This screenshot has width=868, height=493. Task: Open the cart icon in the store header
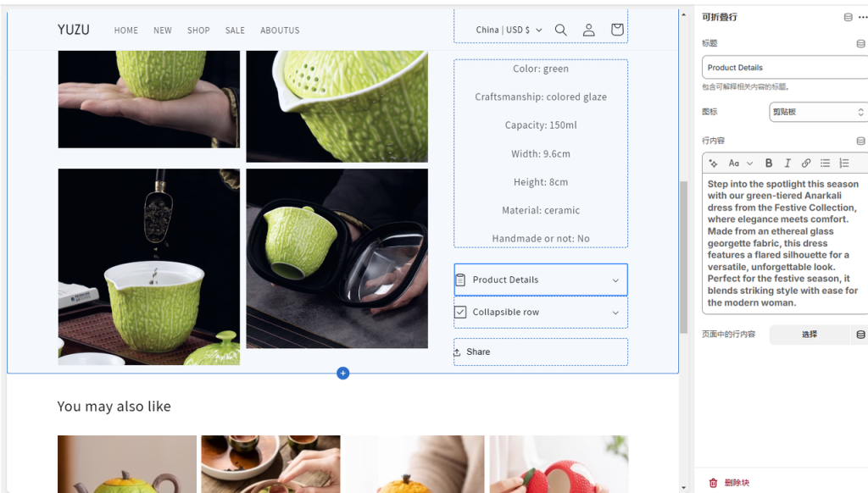point(616,29)
